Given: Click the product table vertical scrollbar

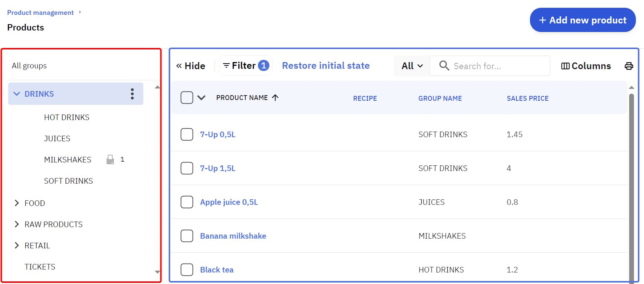Looking at the screenshot, I should tap(631, 186).
